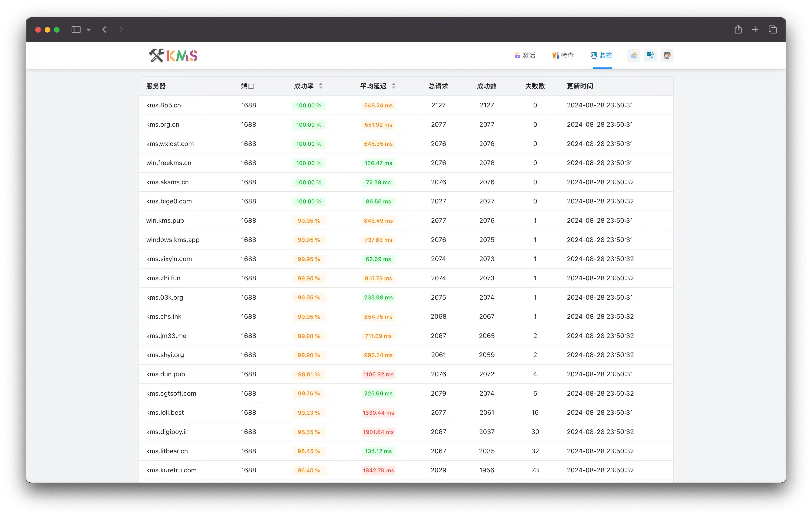Image resolution: width=812 pixels, height=517 pixels.
Task: Click the language translate icon button
Action: click(650, 55)
